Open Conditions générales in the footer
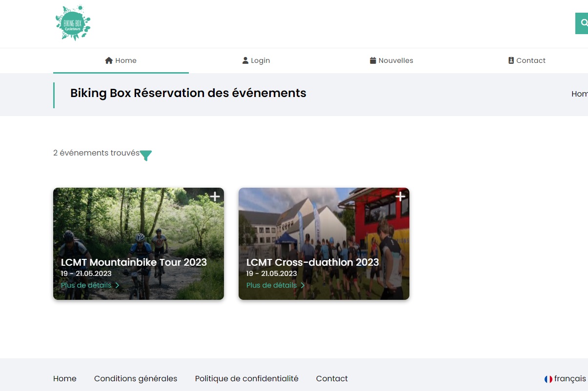Image resolution: width=588 pixels, height=391 pixels. coord(136,378)
